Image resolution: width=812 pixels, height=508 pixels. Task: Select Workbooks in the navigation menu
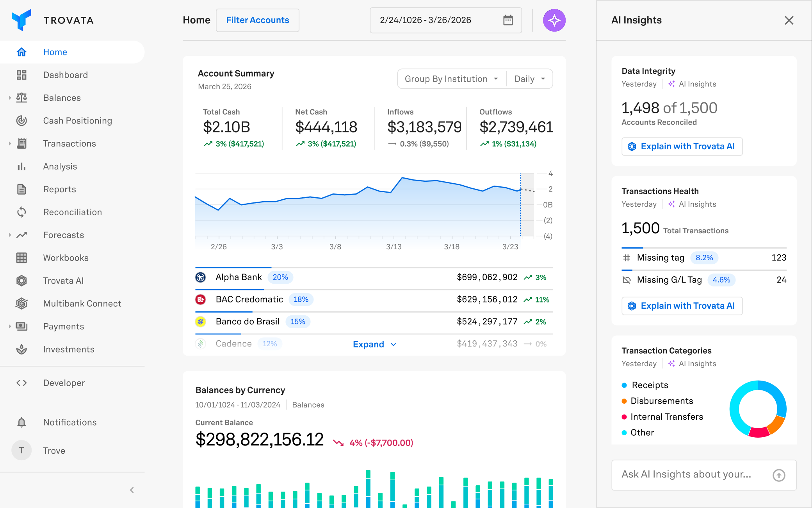(66, 258)
